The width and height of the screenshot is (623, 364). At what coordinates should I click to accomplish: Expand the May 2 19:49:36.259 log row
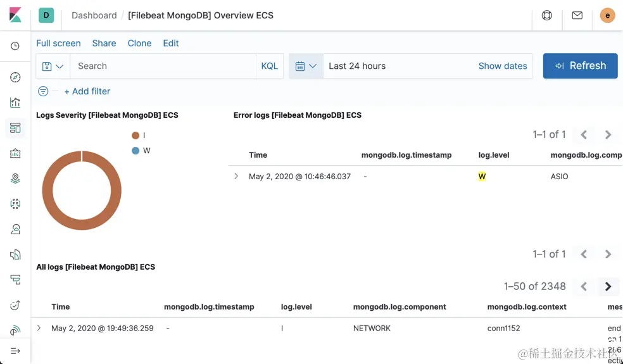[x=39, y=328]
